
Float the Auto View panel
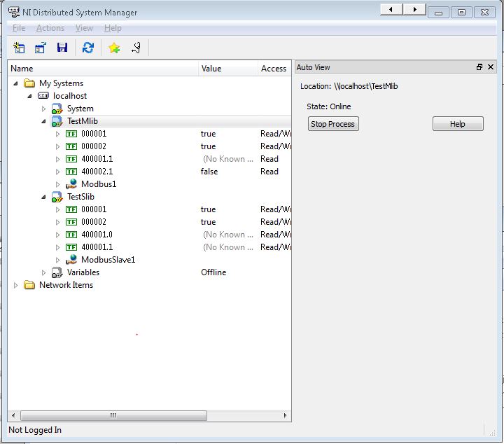click(479, 67)
